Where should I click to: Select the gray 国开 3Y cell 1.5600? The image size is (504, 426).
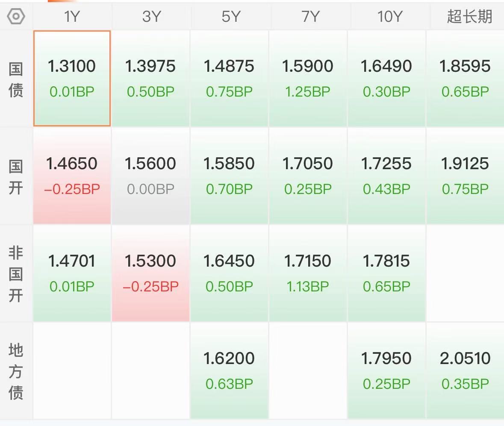(150, 176)
